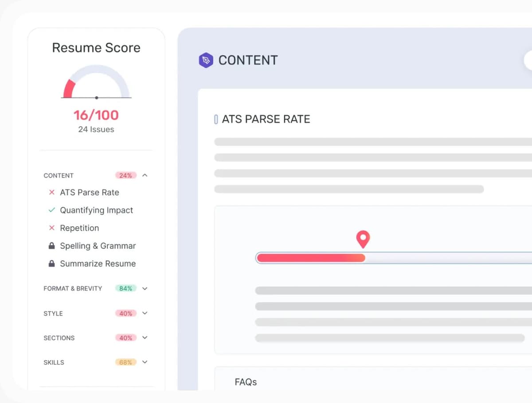Viewport: 532px width, 403px height.
Task: Click the 68% badge for SKILLS
Action: click(126, 362)
